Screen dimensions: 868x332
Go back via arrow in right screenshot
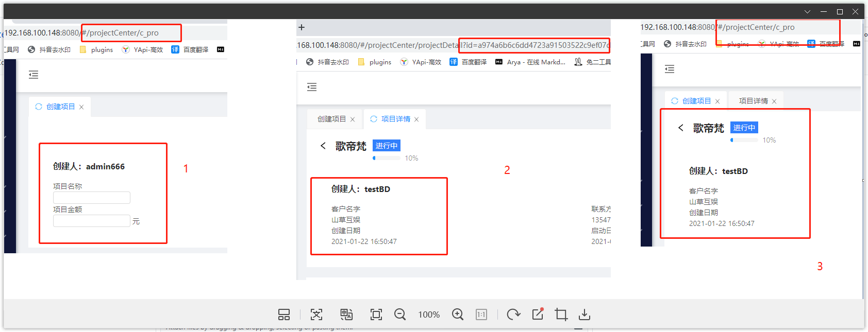(x=681, y=128)
